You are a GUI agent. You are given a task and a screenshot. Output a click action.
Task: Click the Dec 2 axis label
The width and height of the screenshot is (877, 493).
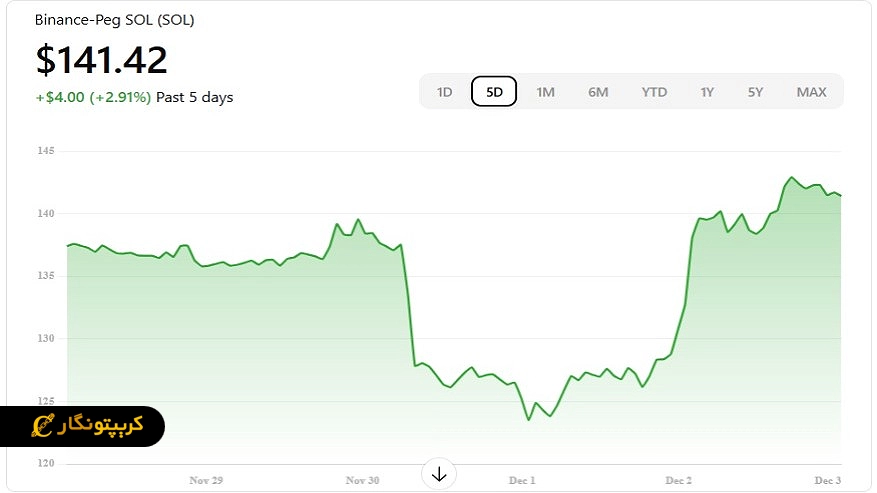tap(679, 481)
